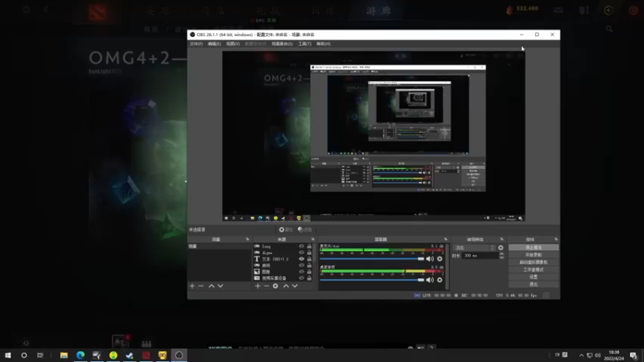Open the Edit menu in OBS
This screenshot has height=362, width=644.
click(214, 44)
